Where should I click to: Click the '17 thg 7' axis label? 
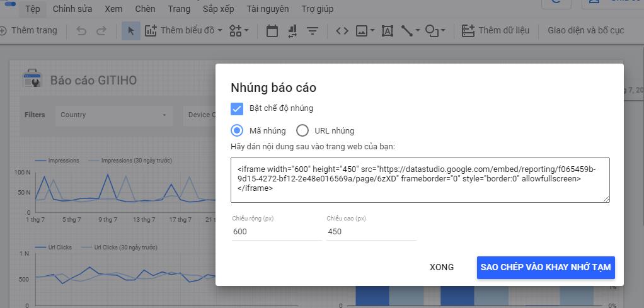tap(180, 220)
